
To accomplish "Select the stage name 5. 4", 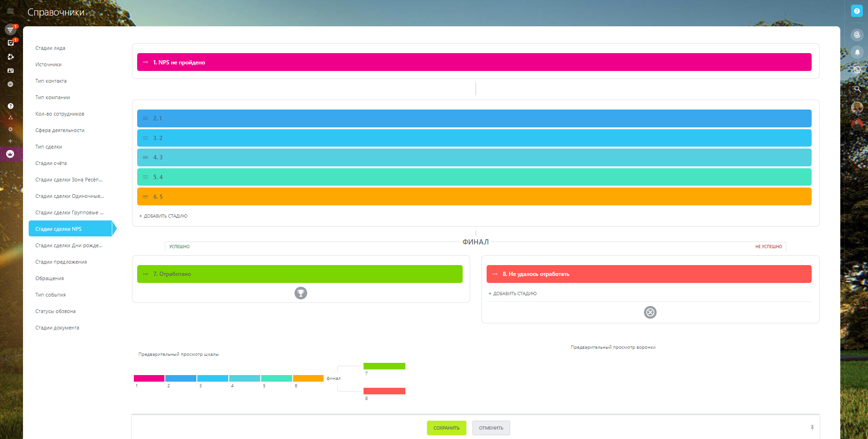I will click(158, 177).
